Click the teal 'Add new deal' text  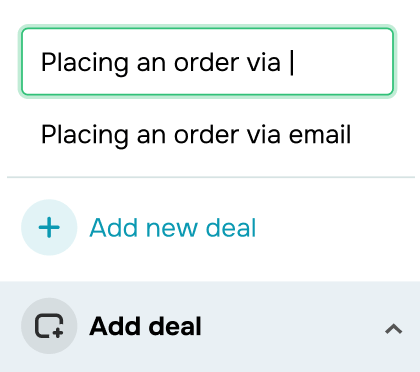click(173, 228)
